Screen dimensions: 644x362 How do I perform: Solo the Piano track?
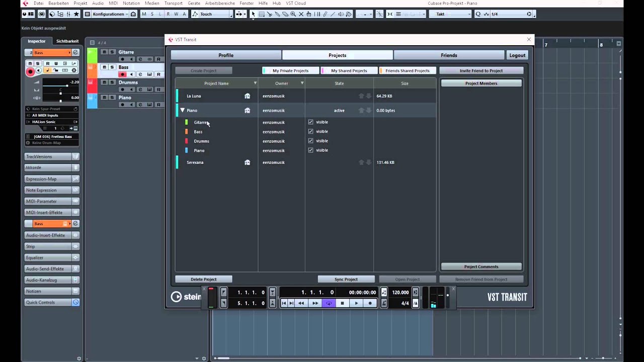coord(112,98)
